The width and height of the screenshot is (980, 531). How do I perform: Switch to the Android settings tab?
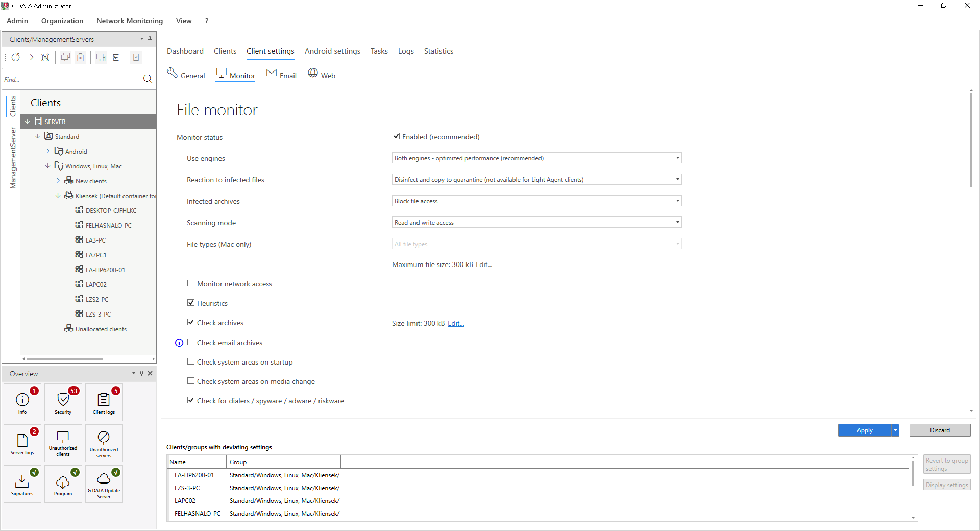pos(332,51)
